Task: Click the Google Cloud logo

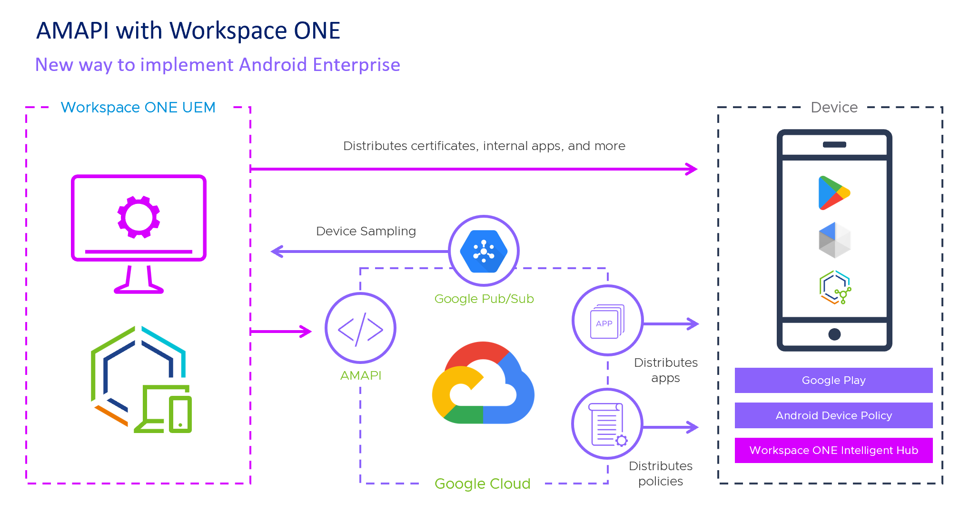Action: tap(483, 383)
